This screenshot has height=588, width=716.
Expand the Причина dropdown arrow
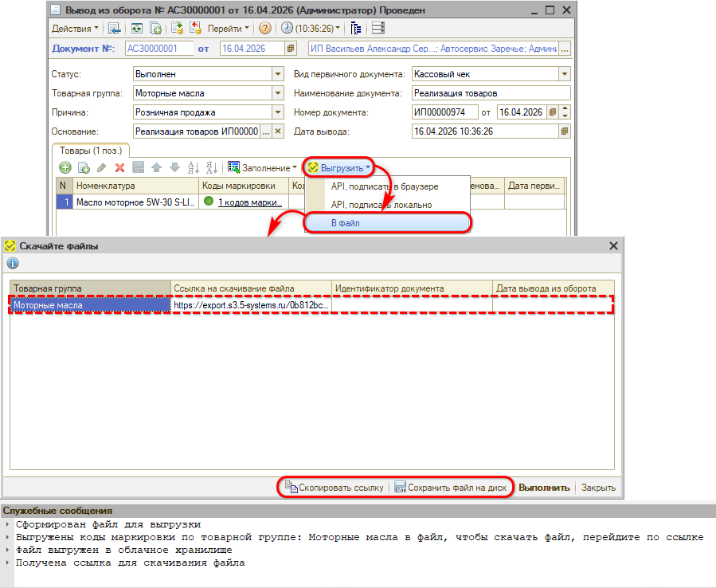(278, 112)
